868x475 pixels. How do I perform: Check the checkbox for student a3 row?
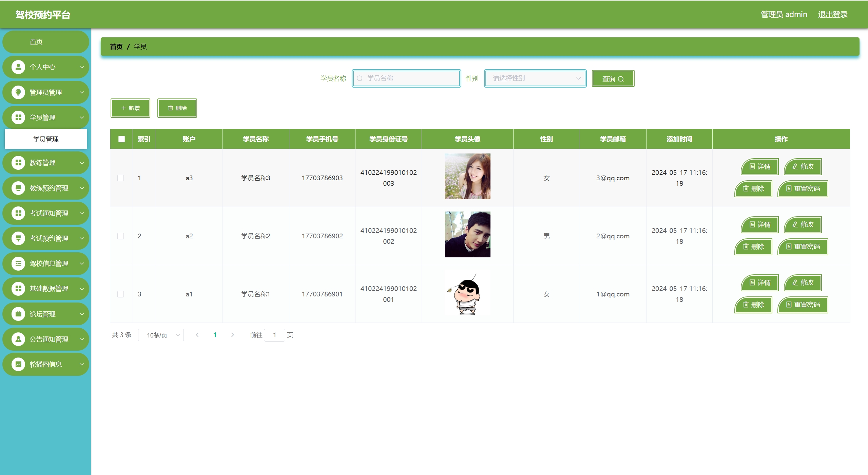(120, 178)
